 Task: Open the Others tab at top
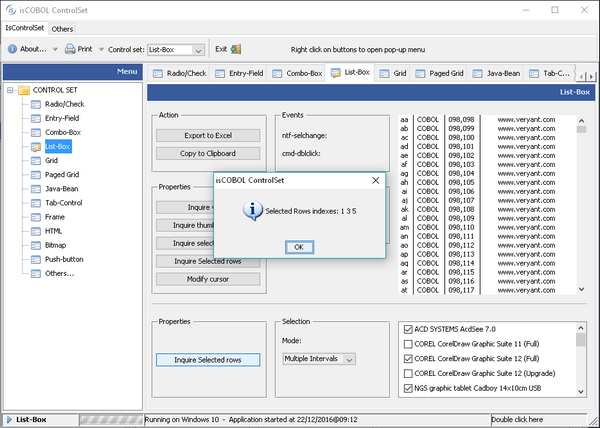click(x=62, y=29)
